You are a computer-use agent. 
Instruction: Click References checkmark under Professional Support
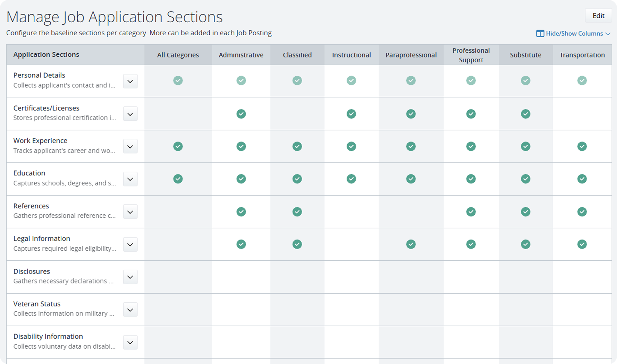pyautogui.click(x=471, y=212)
